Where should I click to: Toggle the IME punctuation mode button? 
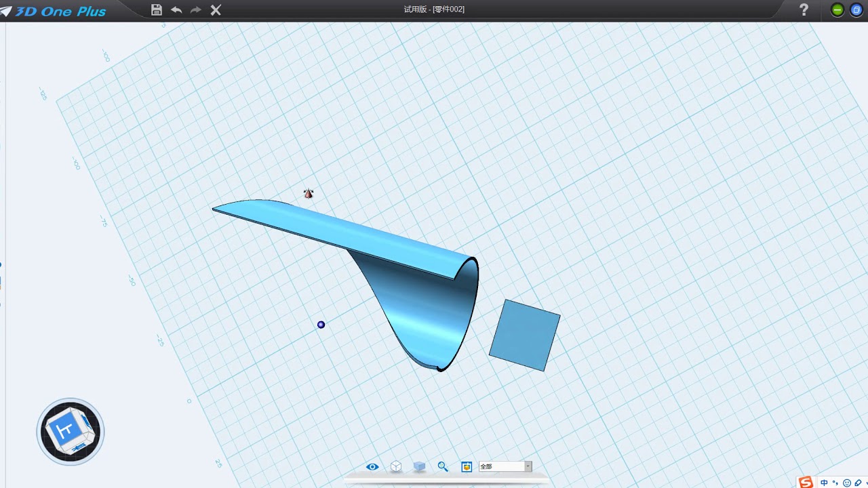(x=835, y=483)
